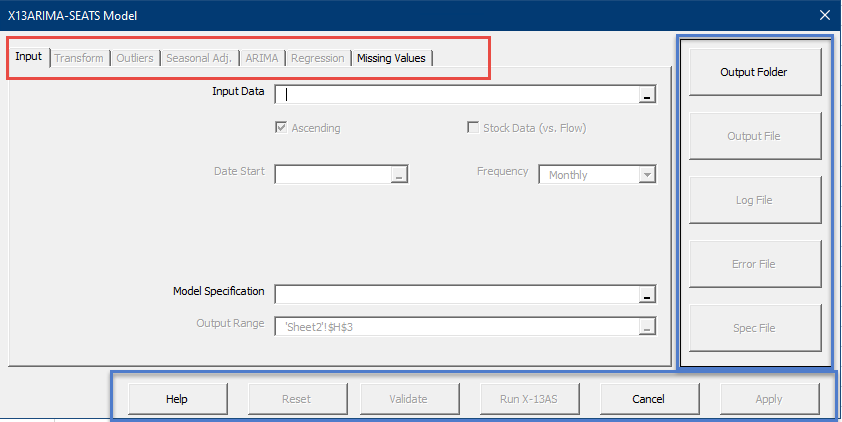
Task: Switch to the Input tab
Action: click(x=29, y=57)
